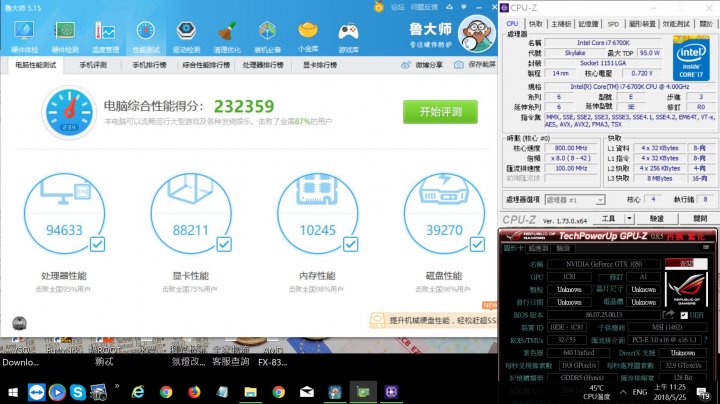The height and width of the screenshot is (404, 720).
Task: Open Windows Start button
Action: point(13,393)
